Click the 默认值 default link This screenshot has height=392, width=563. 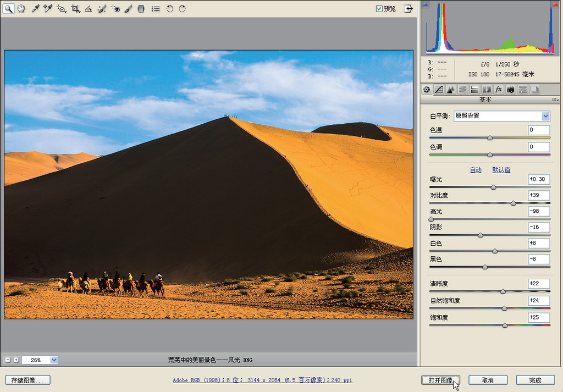(501, 170)
